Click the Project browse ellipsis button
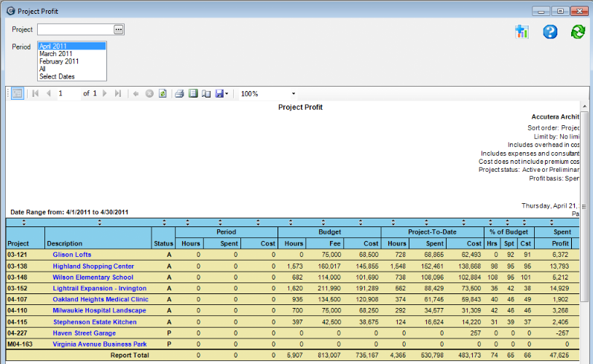 [119, 29]
